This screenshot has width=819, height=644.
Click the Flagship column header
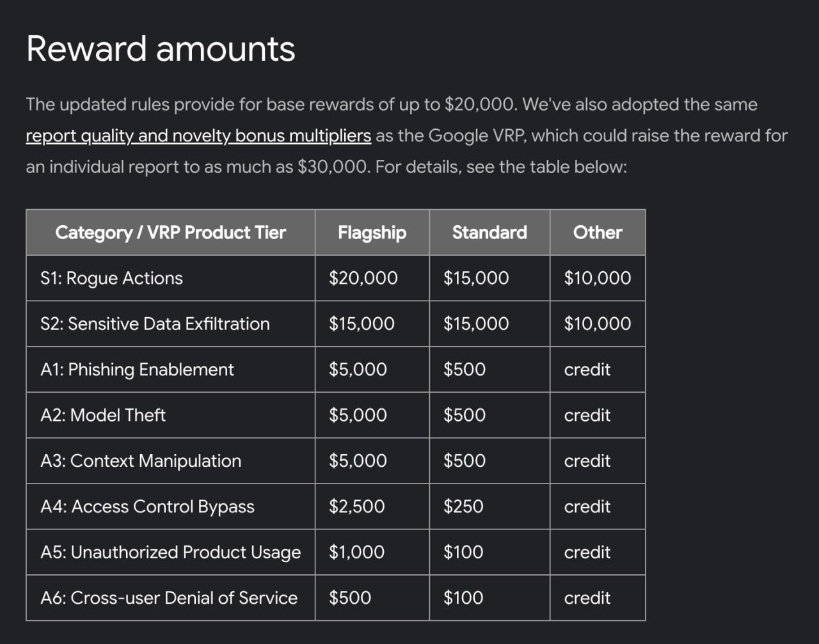click(372, 232)
